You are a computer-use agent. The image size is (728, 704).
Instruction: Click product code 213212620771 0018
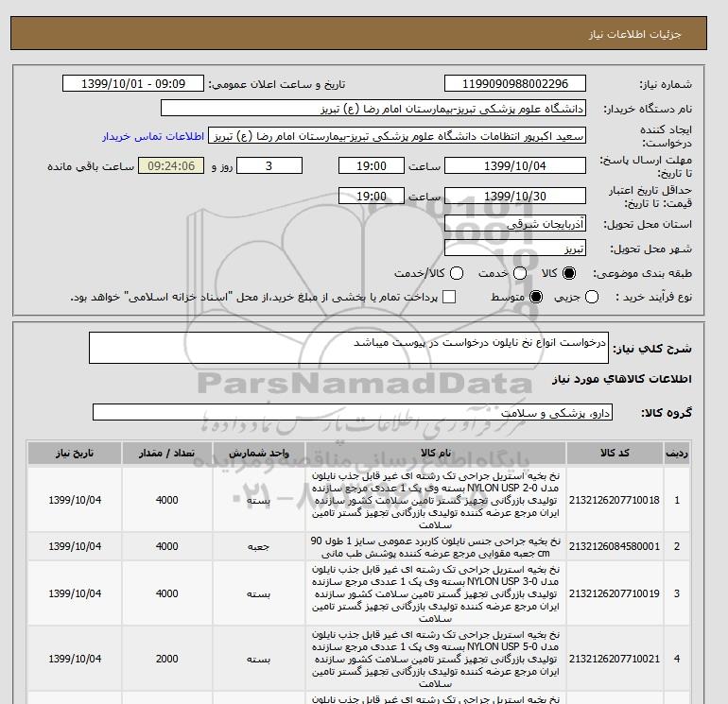pyautogui.click(x=615, y=500)
